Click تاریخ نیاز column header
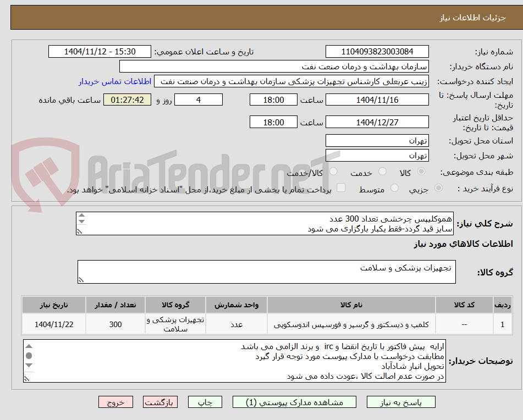Image resolution: width=523 pixels, height=420 pixels. coord(54,305)
